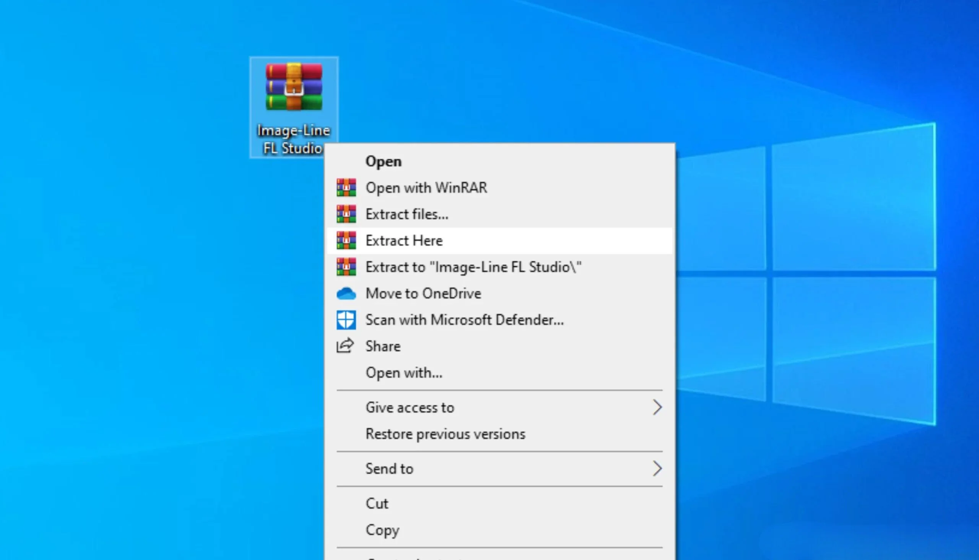
Task: Click the WinRAR icon beside Extract to folder
Action: (x=346, y=267)
